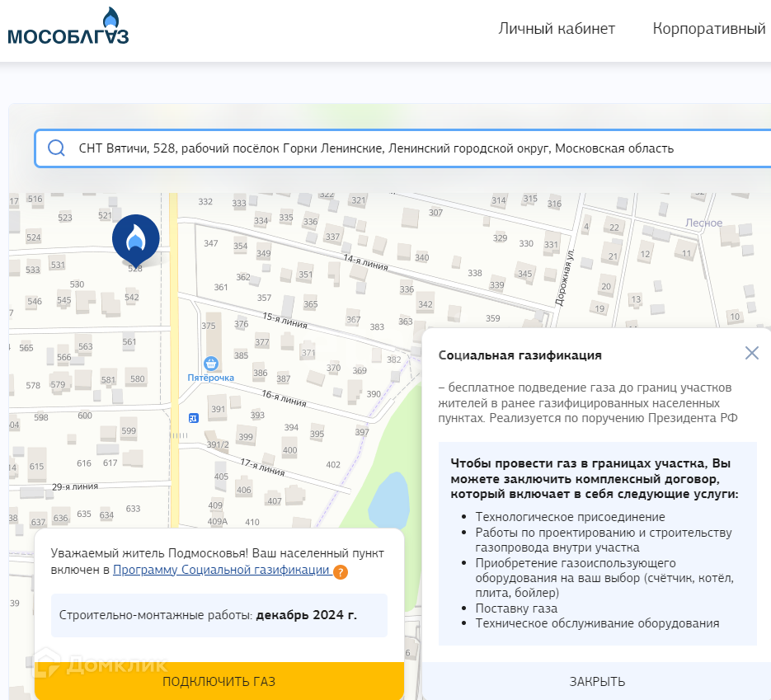This screenshot has height=700, width=771.
Task: Click the Мособлгаз logo
Action: pos(68,27)
